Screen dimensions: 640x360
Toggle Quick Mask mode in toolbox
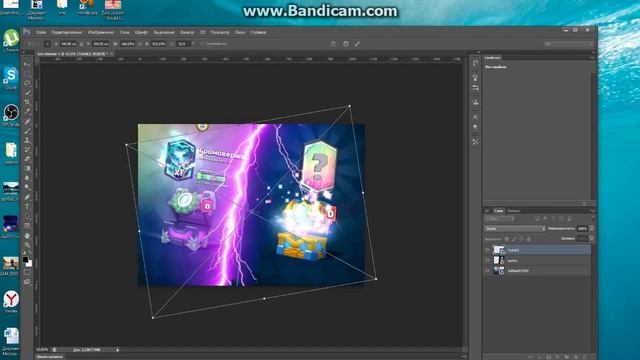coord(27,272)
